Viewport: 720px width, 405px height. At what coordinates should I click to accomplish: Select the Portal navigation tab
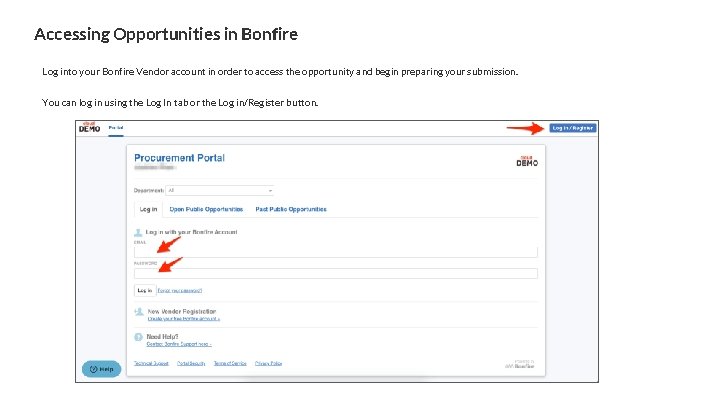pos(116,128)
